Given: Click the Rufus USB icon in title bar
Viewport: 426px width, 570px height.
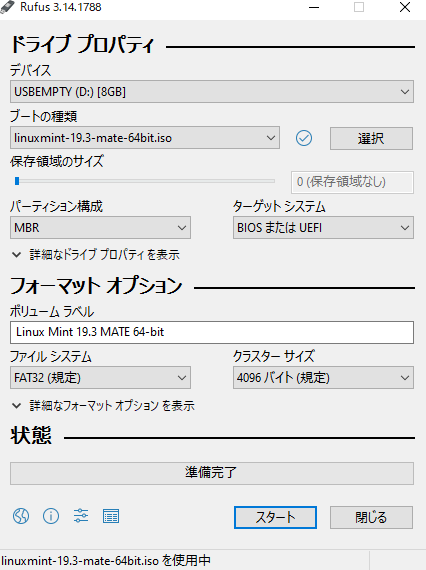Looking at the screenshot, I should pyautogui.click(x=8, y=7).
